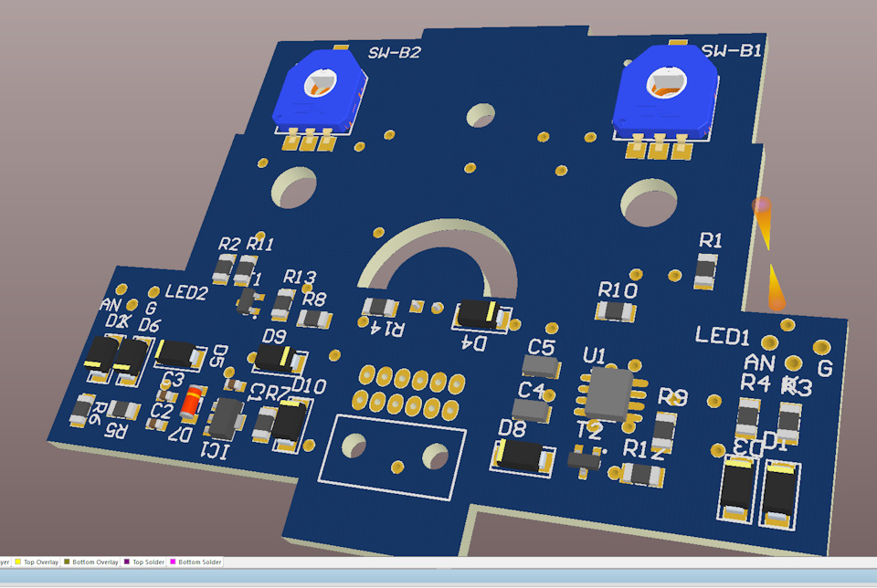
Task: Click the SW-B2 designator text
Action: 394,53
